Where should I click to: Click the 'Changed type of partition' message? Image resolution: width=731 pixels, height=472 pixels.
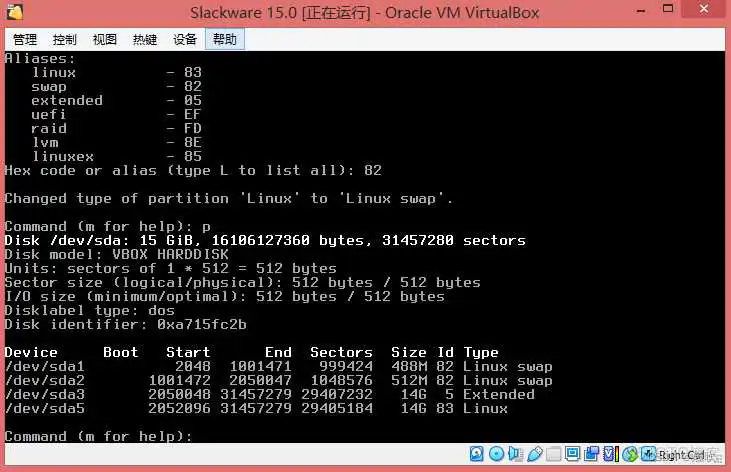point(229,199)
